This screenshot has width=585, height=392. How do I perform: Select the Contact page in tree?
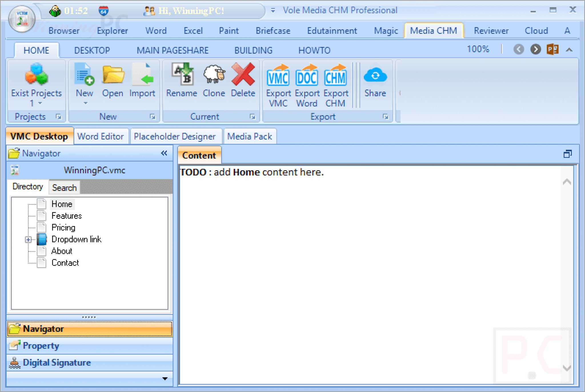65,262
